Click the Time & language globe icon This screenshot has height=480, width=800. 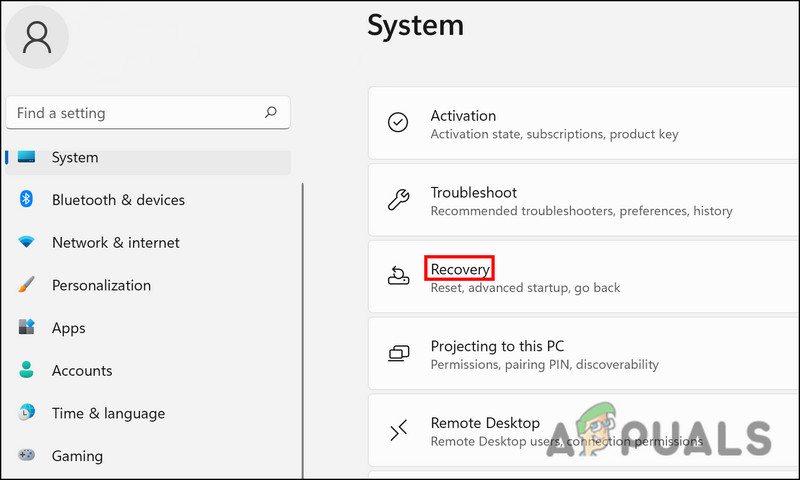tap(27, 413)
